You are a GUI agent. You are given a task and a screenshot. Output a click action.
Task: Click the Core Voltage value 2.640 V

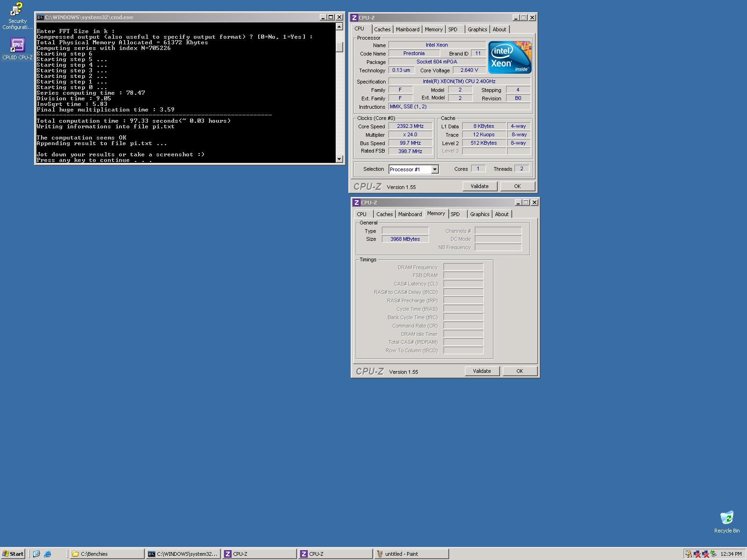(x=469, y=70)
